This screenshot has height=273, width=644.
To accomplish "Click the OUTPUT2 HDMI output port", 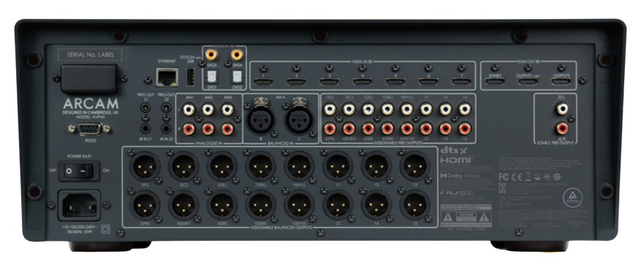I will click(x=561, y=81).
